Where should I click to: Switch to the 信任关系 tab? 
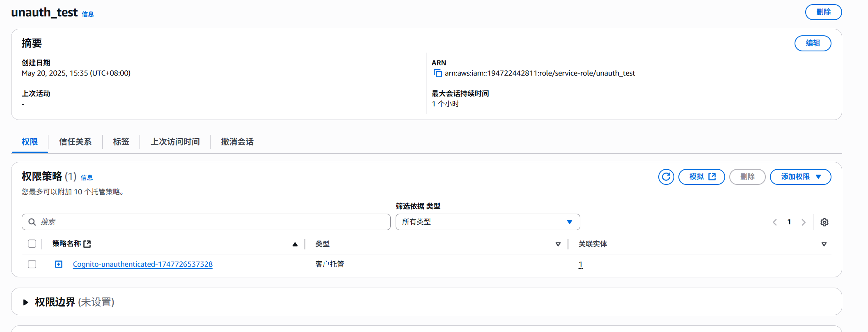pyautogui.click(x=75, y=142)
